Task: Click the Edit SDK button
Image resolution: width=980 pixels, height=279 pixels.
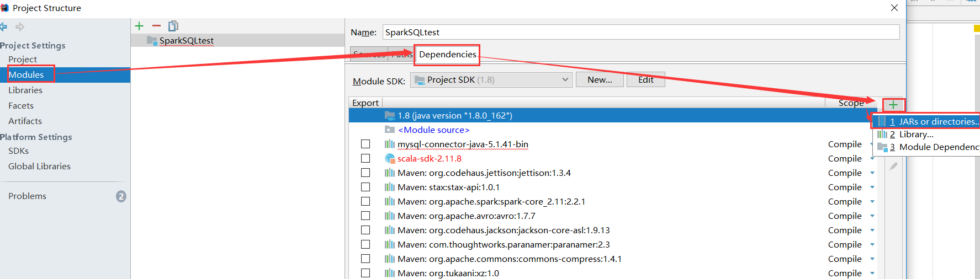Action: pyautogui.click(x=646, y=79)
